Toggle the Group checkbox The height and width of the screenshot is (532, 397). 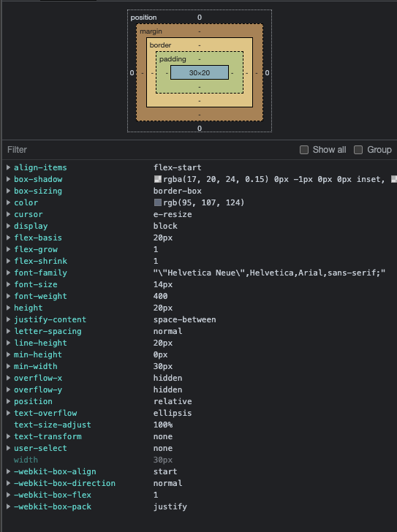(358, 150)
